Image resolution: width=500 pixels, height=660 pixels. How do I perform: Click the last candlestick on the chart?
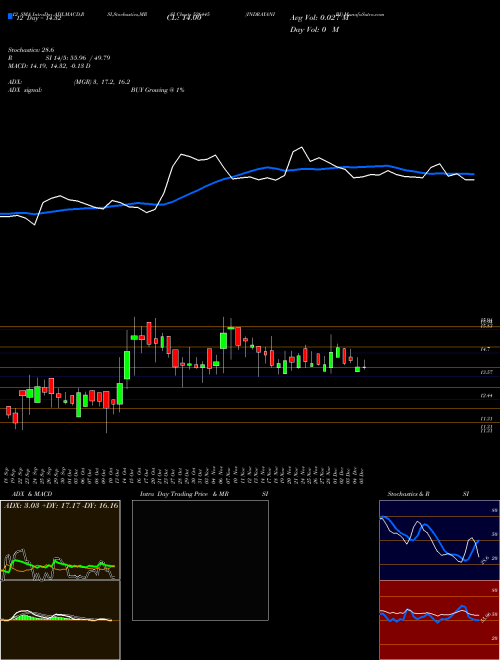[364, 366]
